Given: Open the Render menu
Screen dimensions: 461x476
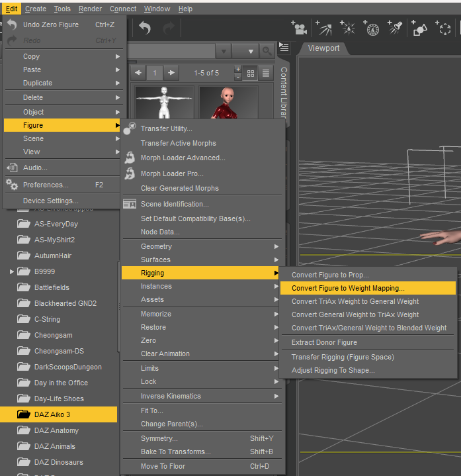Looking at the screenshot, I should tap(90, 9).
